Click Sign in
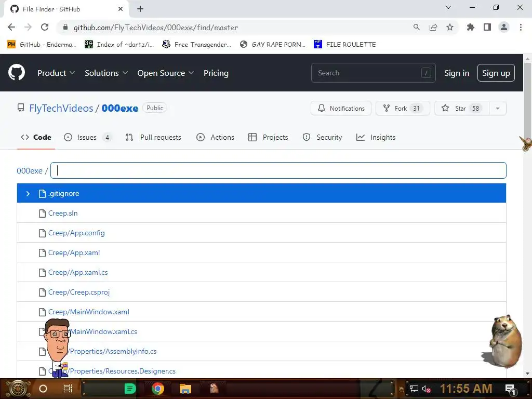The height and width of the screenshot is (399, 532). coord(456,73)
